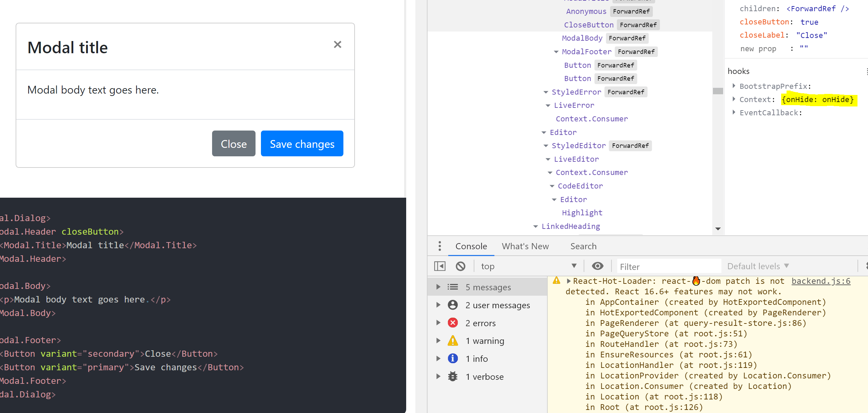Select the yellow warning triangle in sidebar
The image size is (868, 413).
coord(453,340)
